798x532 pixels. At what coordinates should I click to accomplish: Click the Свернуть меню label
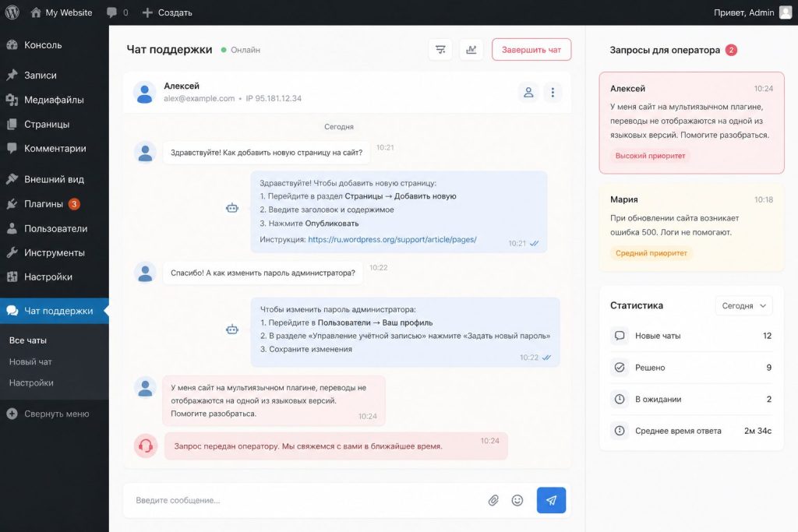[x=56, y=414]
